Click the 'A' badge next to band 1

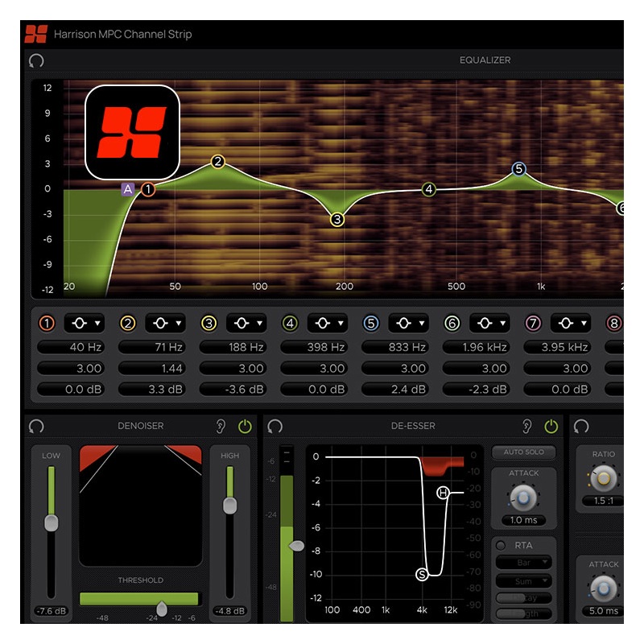(126, 189)
